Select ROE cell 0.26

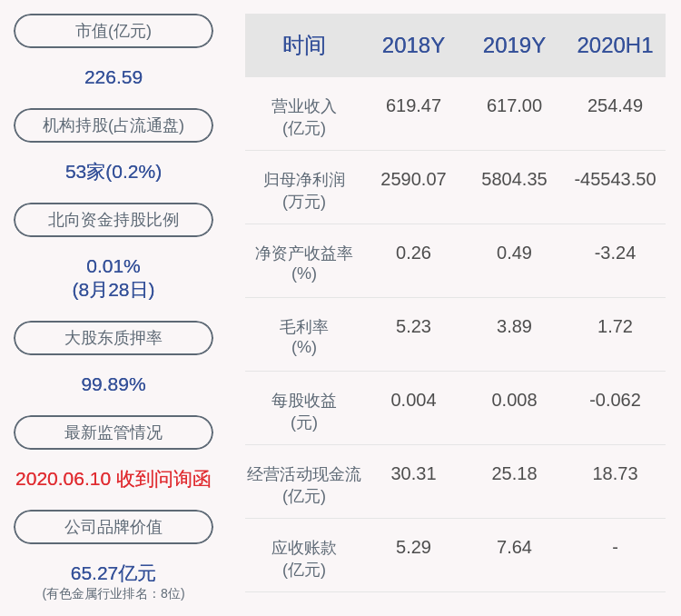[413, 253]
